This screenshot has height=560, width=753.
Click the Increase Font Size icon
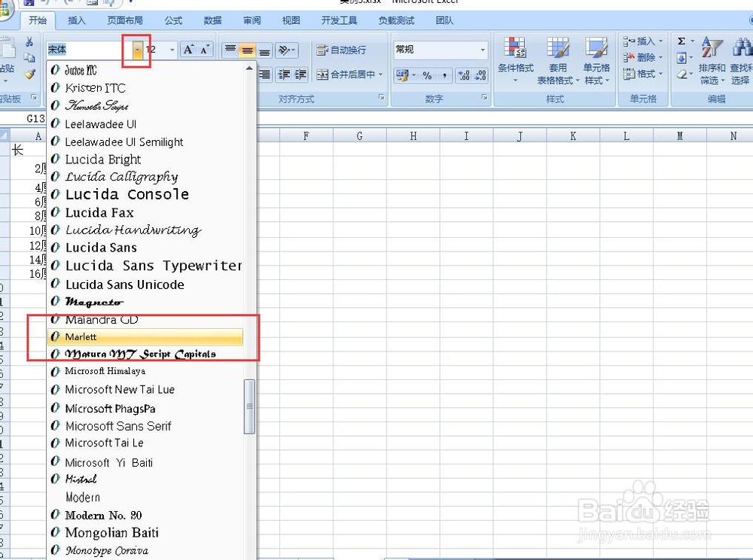(x=189, y=50)
